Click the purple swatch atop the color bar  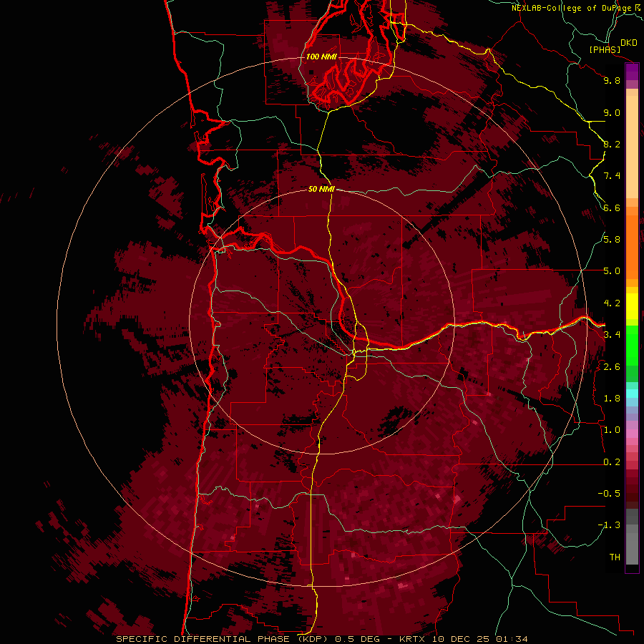pos(632,72)
